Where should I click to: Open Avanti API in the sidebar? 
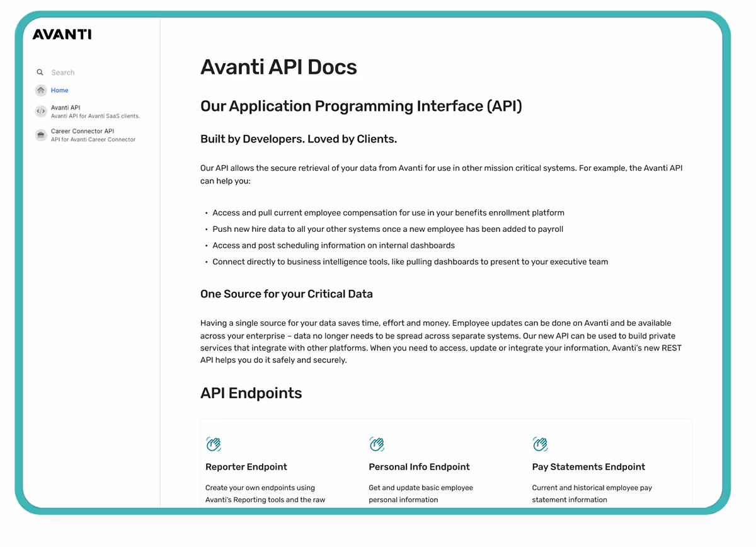click(66, 108)
